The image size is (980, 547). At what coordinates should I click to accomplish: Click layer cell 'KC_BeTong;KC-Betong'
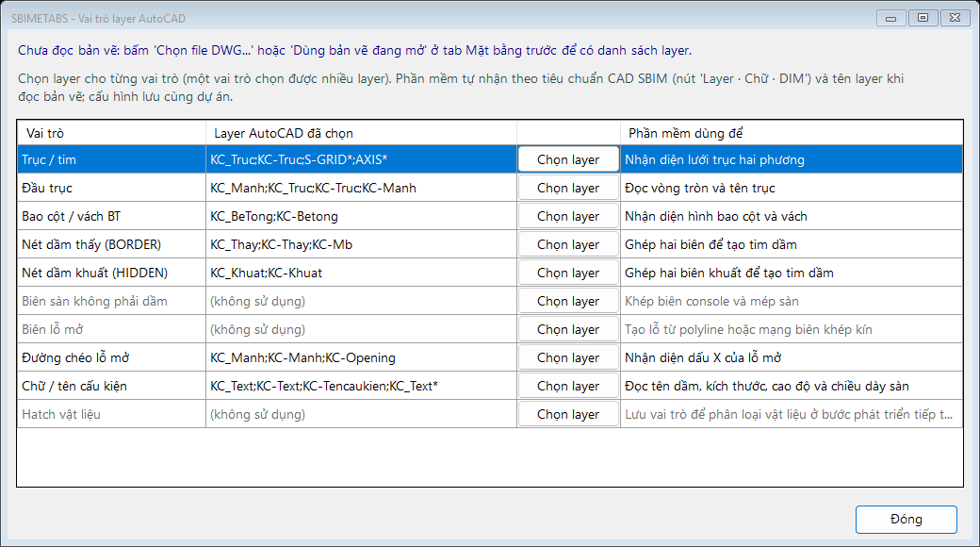click(361, 216)
